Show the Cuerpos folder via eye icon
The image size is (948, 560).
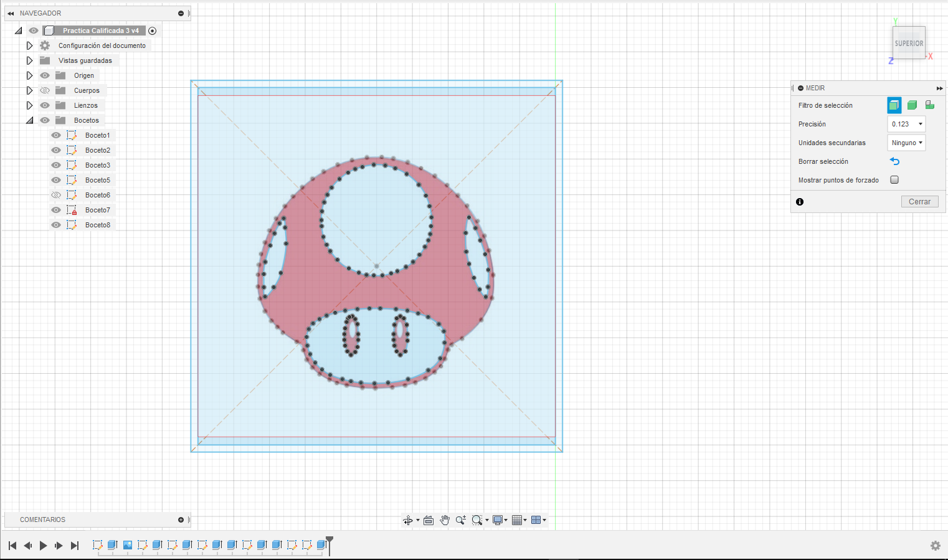45,90
